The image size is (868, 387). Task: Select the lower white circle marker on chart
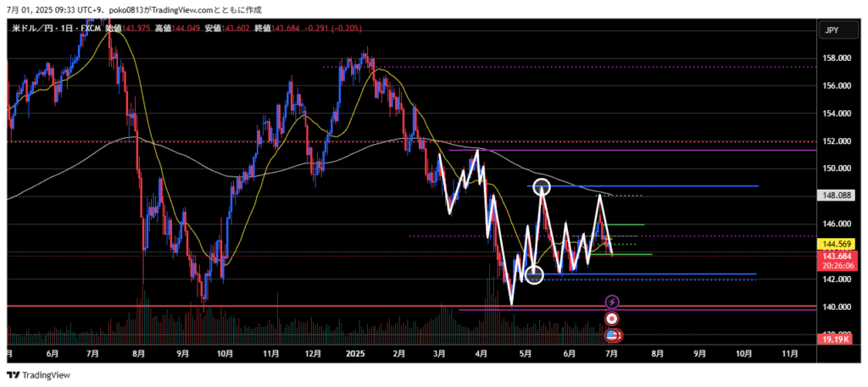click(x=534, y=274)
